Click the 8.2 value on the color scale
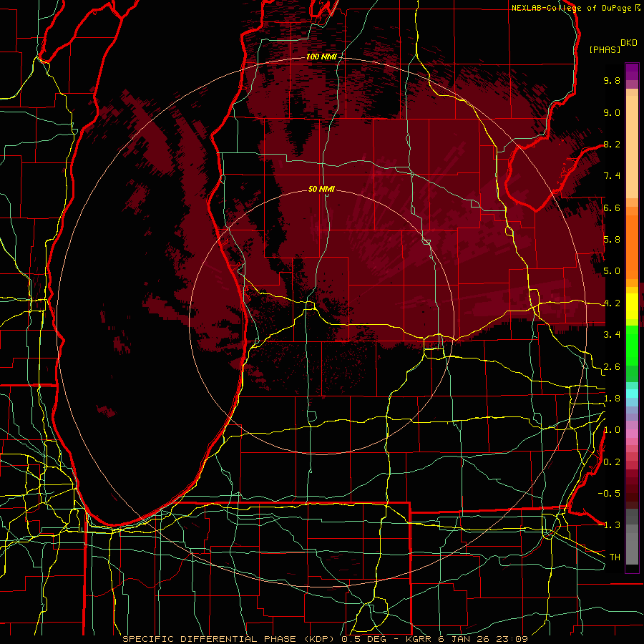Viewport: 644px width, 644px height. pos(612,144)
